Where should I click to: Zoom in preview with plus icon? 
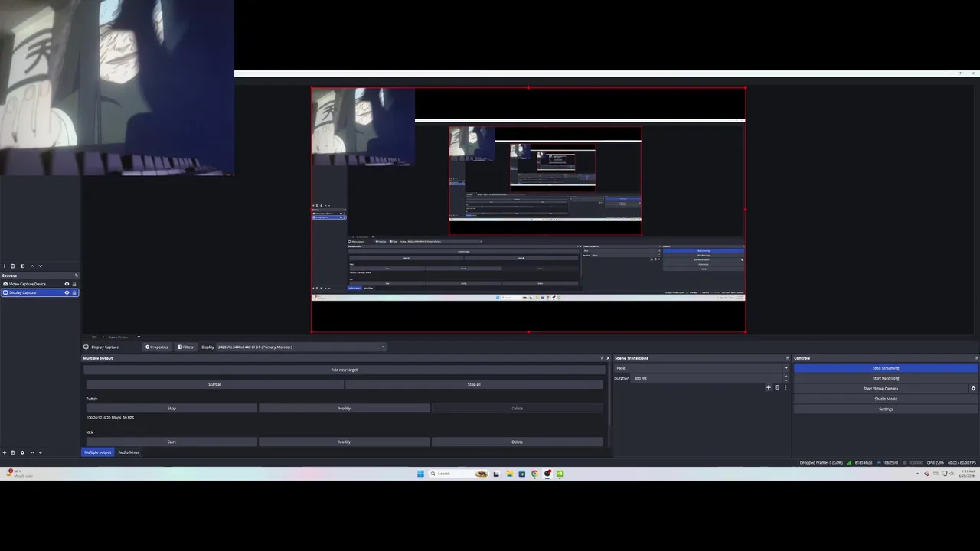click(x=103, y=337)
